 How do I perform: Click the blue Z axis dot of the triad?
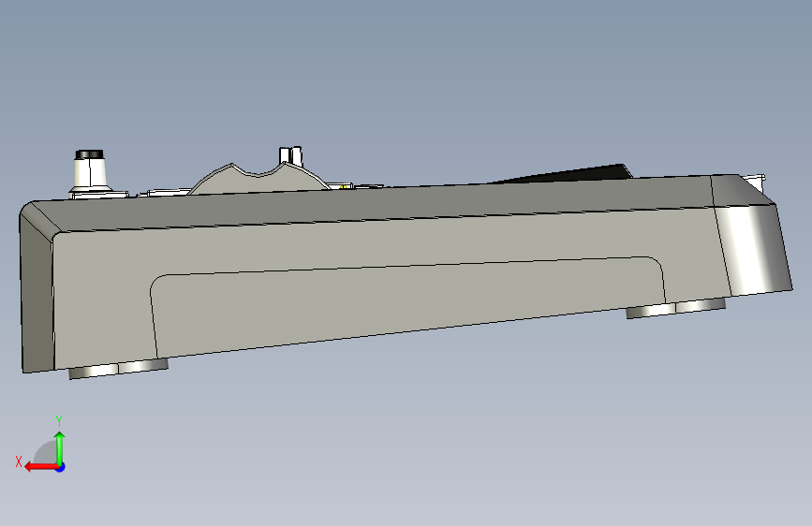(x=61, y=467)
